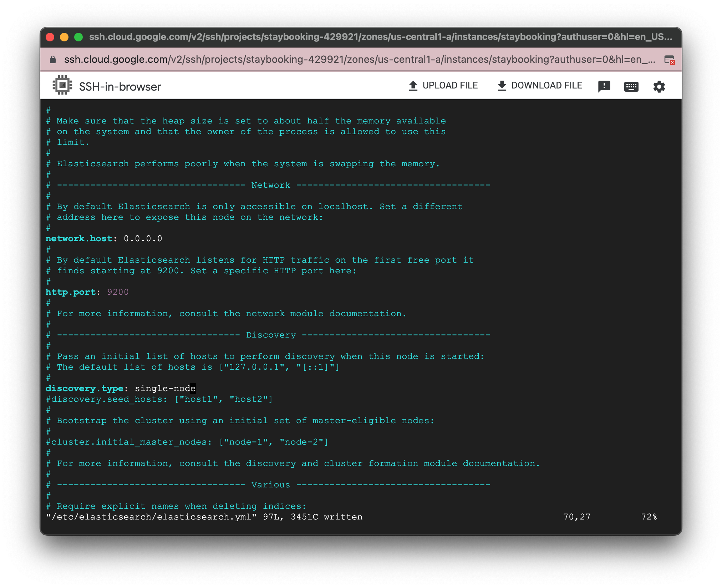Image resolution: width=722 pixels, height=588 pixels.
Task: Click the elasticsearch.yml status line path
Action: click(x=150, y=517)
